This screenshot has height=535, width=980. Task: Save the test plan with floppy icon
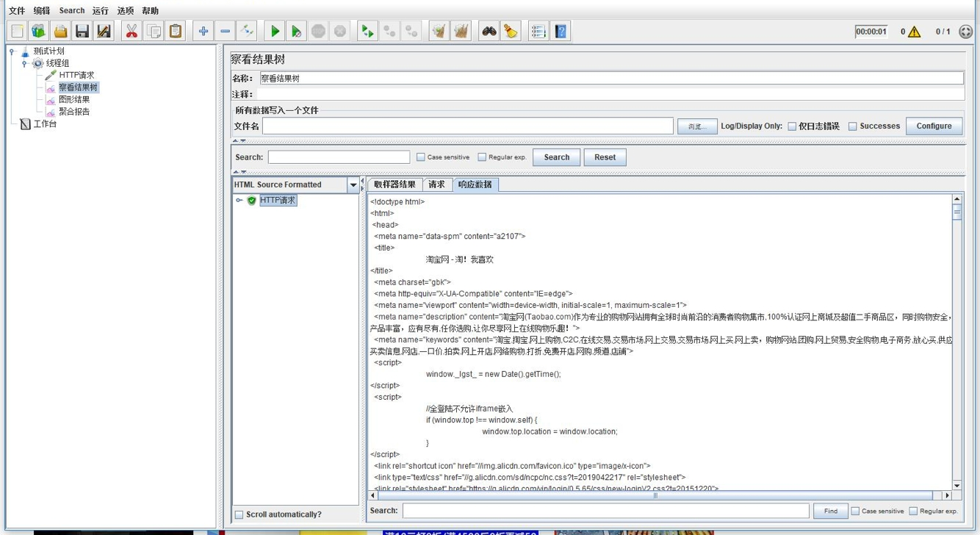point(82,31)
